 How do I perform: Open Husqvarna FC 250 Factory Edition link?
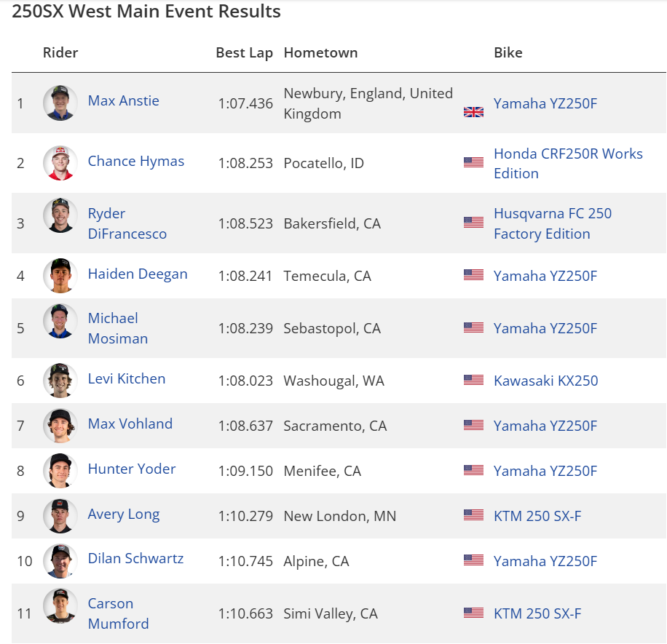point(553,223)
